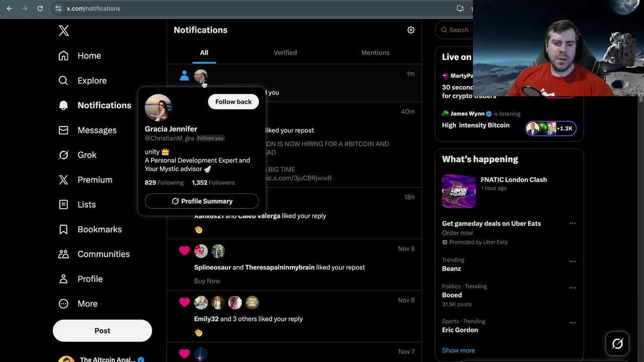The image size is (644, 362).
Task: Click Show more under What's happening
Action: tap(458, 350)
